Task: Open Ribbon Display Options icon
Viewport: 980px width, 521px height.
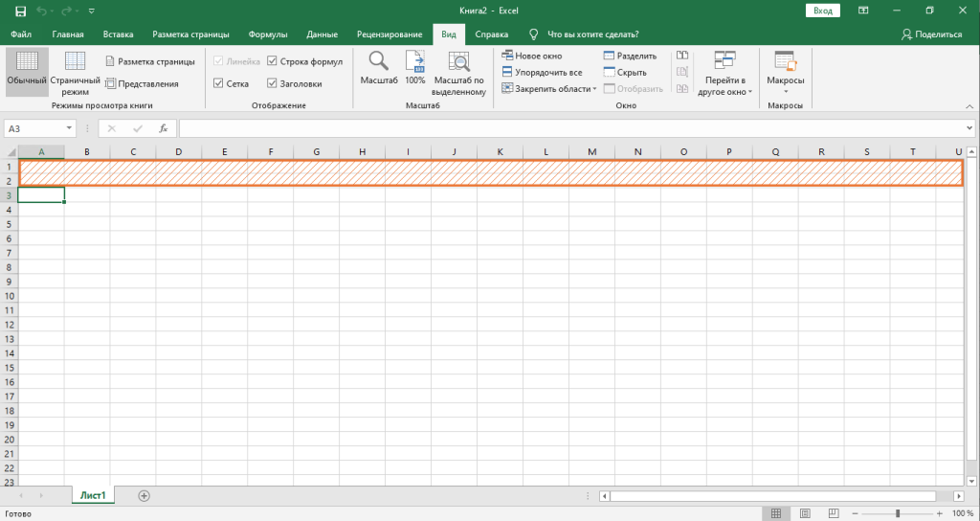Action: click(863, 11)
